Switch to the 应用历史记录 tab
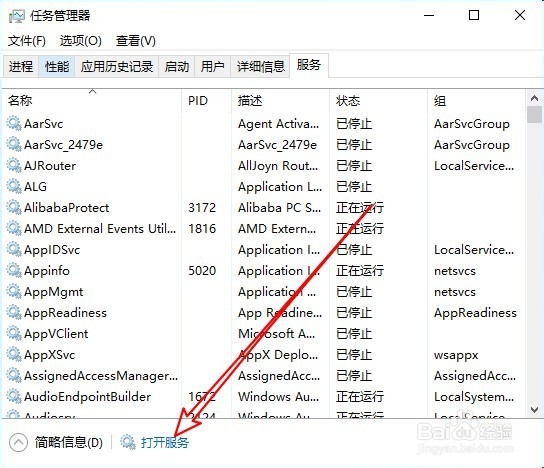 [117, 66]
